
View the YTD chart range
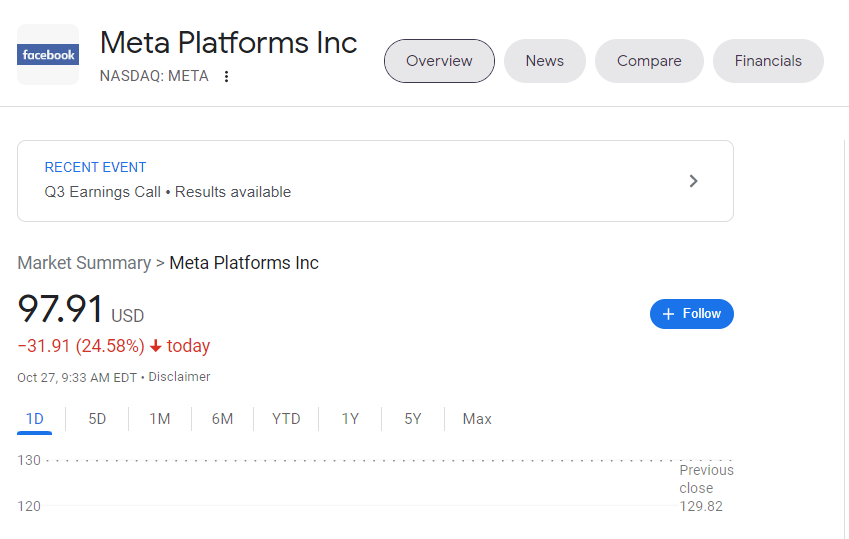[x=286, y=419]
